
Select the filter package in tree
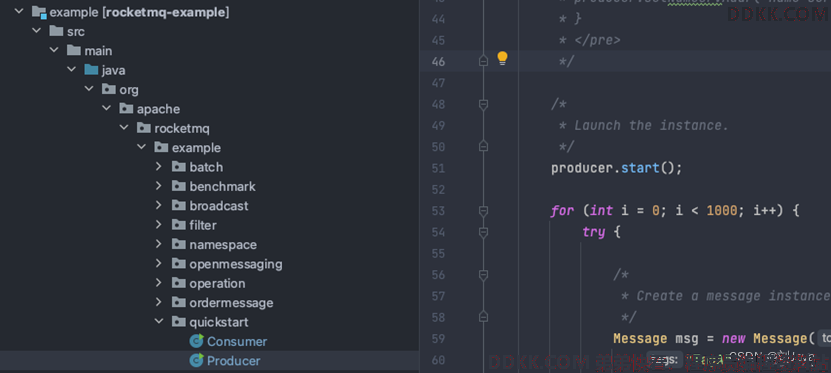tap(203, 225)
